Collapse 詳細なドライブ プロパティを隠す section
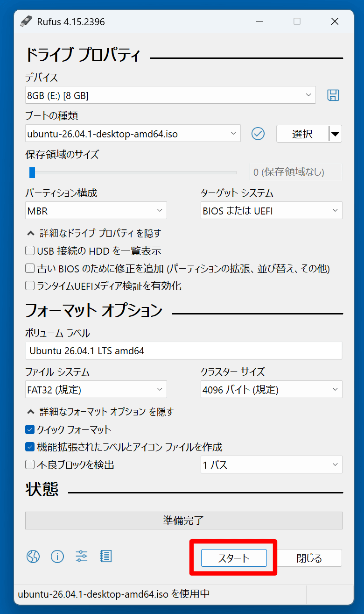The width and height of the screenshot is (364, 614). (94, 233)
